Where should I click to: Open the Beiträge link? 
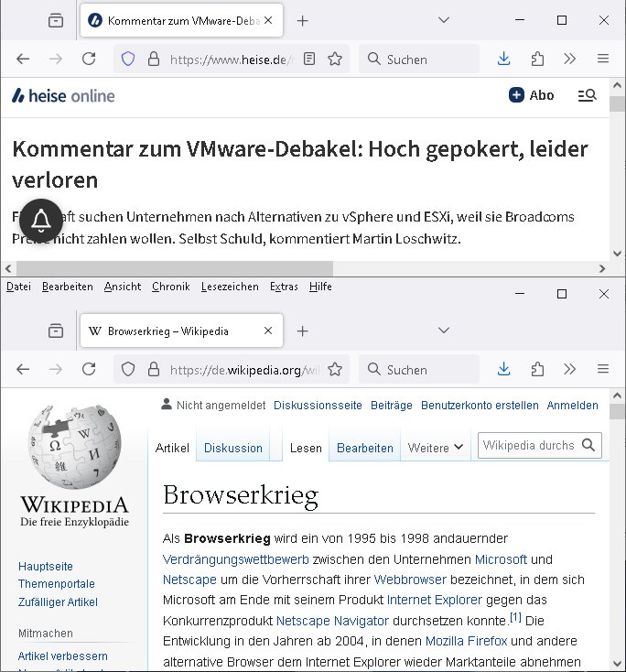point(391,405)
